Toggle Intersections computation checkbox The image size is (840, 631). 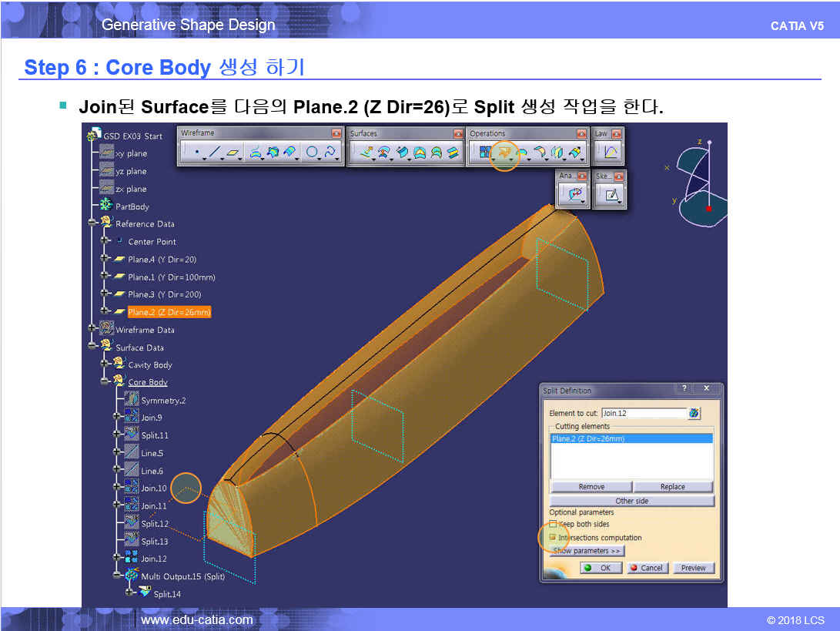click(553, 538)
